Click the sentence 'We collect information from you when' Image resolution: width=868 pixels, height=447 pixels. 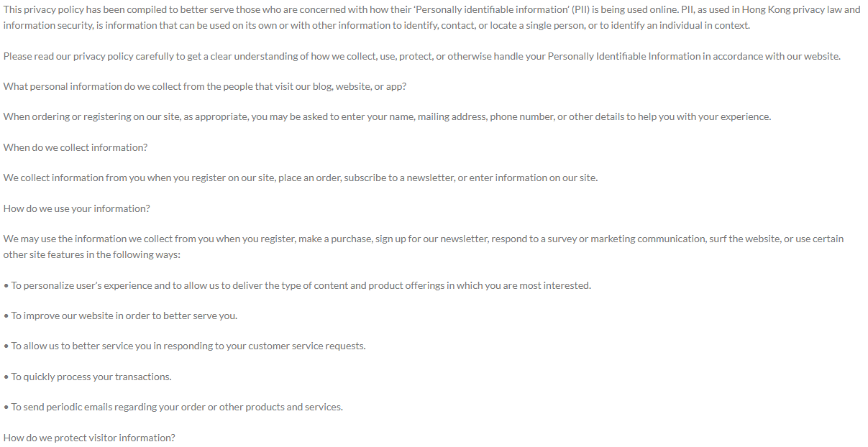(301, 178)
